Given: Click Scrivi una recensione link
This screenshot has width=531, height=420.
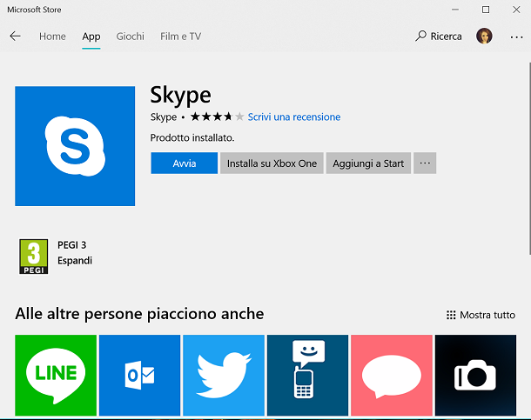Looking at the screenshot, I should (294, 117).
